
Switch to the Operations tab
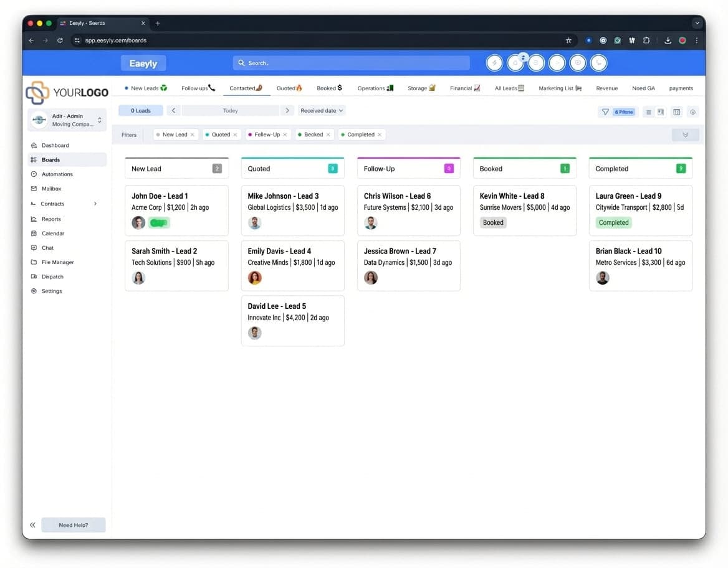click(x=375, y=88)
